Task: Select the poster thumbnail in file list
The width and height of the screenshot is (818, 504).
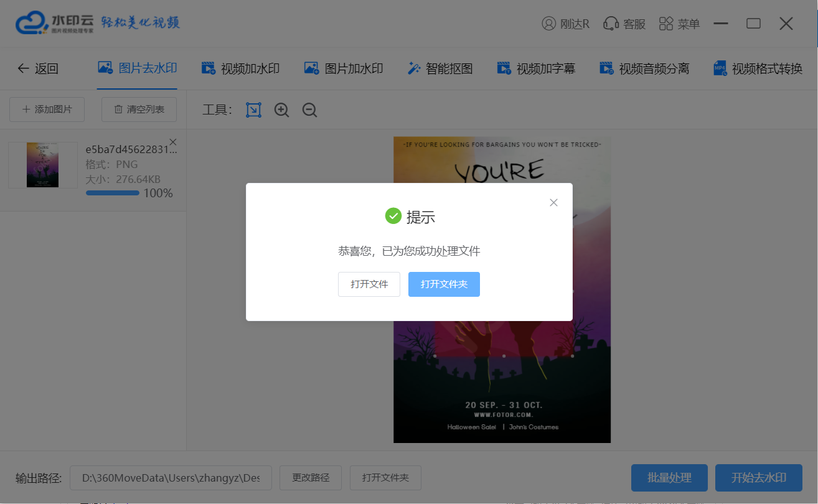Action: pyautogui.click(x=43, y=165)
